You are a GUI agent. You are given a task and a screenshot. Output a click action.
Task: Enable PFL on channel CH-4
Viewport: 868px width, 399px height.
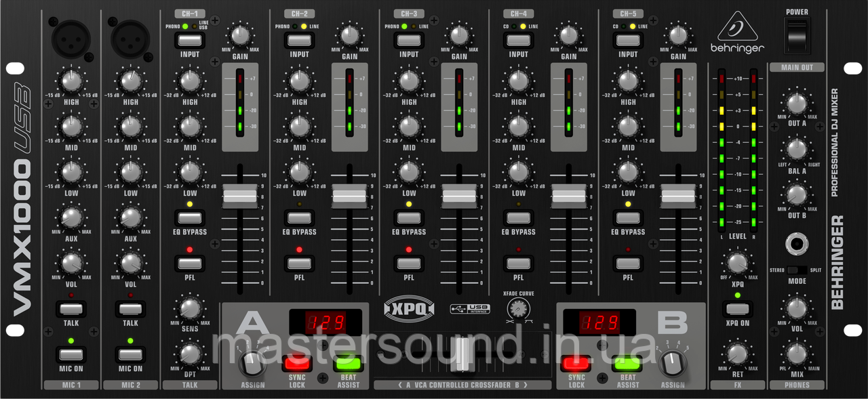coord(518,264)
